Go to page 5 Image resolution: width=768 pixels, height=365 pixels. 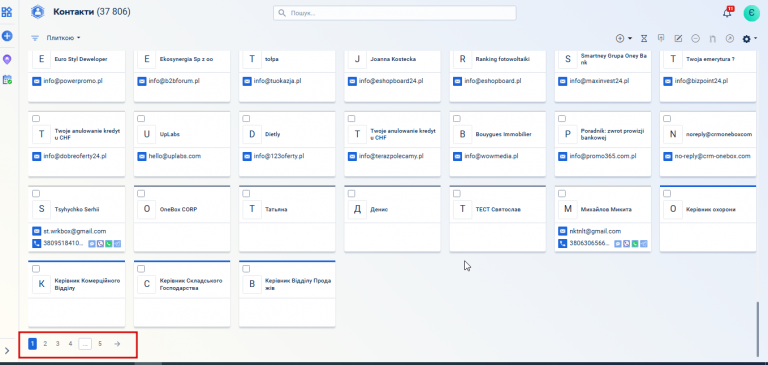click(100, 344)
